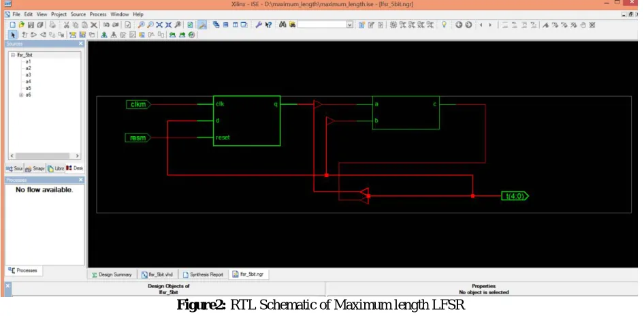Select the t(4:0) output port
644x316 pixels.
pos(515,196)
